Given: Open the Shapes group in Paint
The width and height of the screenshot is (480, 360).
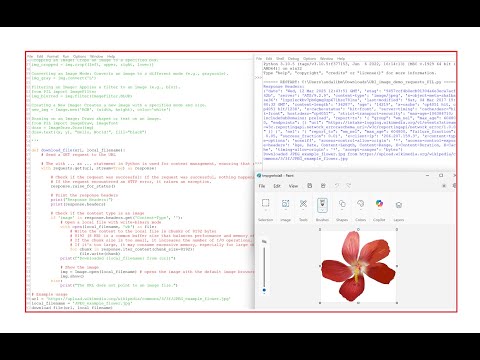Looking at the screenshot, I should pos(342,204).
